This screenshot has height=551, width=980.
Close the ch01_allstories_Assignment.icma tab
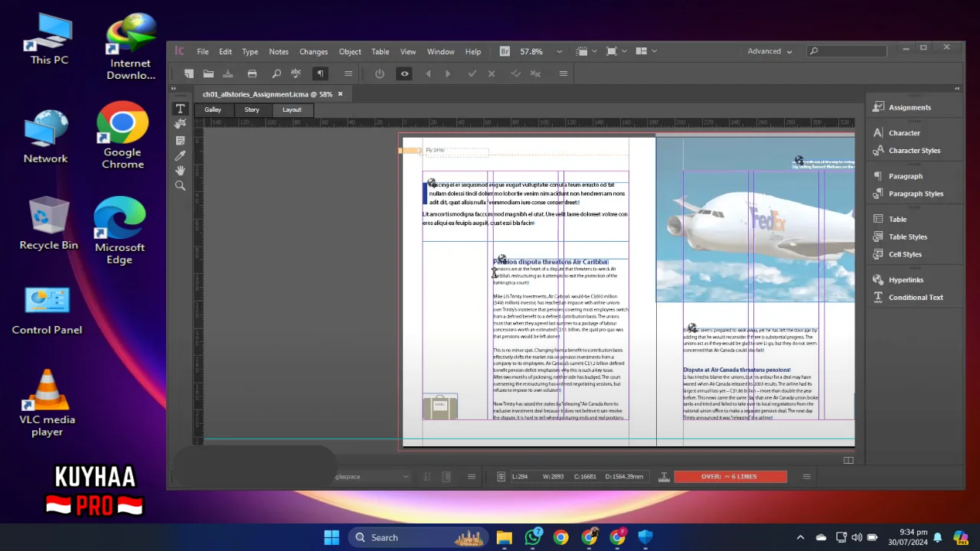(x=341, y=94)
